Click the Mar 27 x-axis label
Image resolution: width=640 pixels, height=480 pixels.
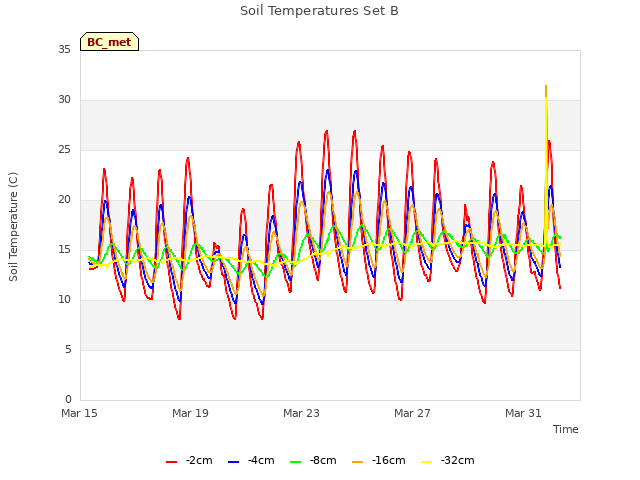412,413
